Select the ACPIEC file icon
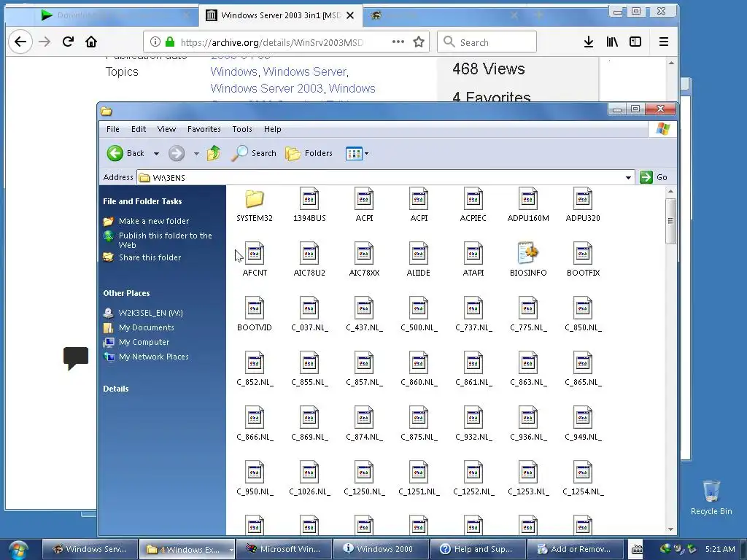This screenshot has width=747, height=560. (473, 199)
